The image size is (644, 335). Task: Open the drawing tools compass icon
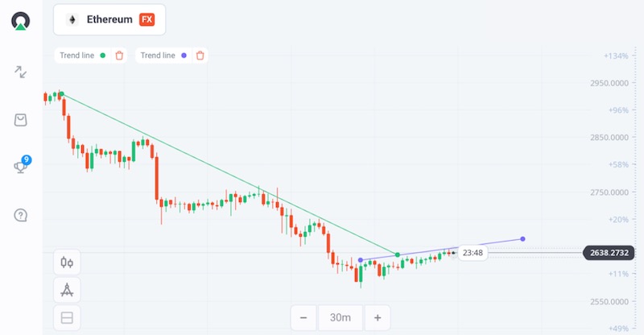pos(67,290)
